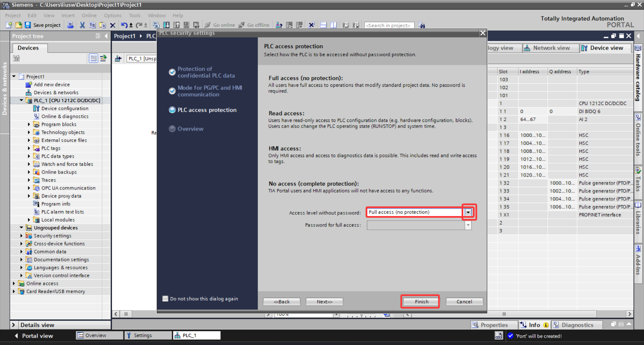Viewport: 644px width, 345px height.
Task: Expand the Online access tree node
Action: pos(14,283)
